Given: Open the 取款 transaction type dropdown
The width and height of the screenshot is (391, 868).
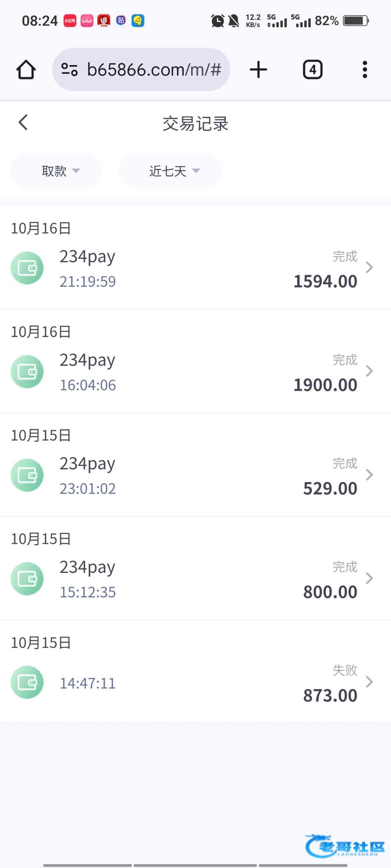Looking at the screenshot, I should (56, 171).
